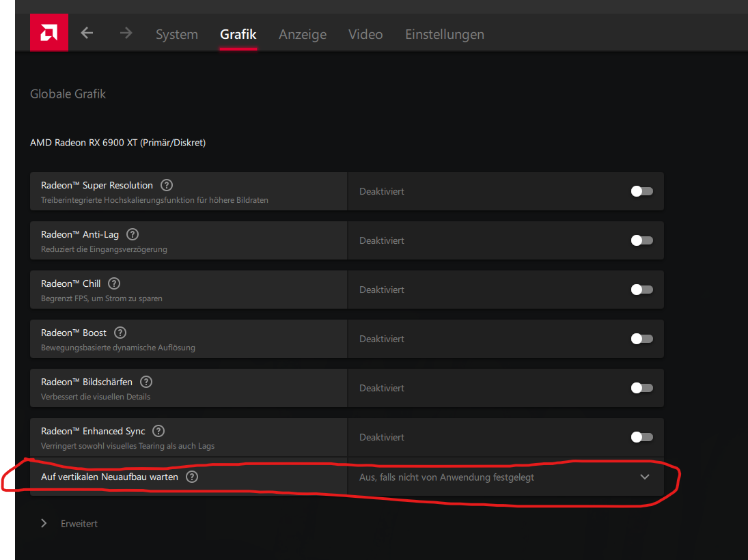The width and height of the screenshot is (748, 560).
Task: Click 'Treiberintegrierte Hochskalierungsfunktion' description
Action: click(x=154, y=200)
